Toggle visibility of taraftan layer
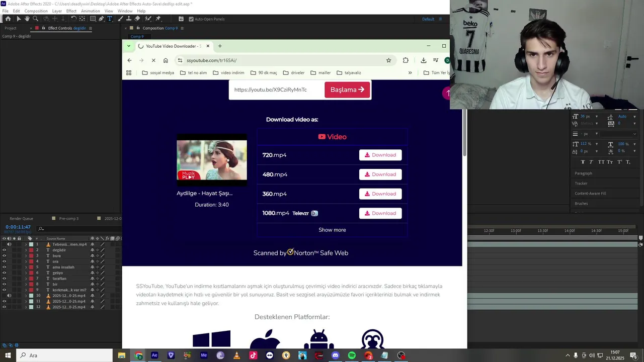 coord(4,279)
